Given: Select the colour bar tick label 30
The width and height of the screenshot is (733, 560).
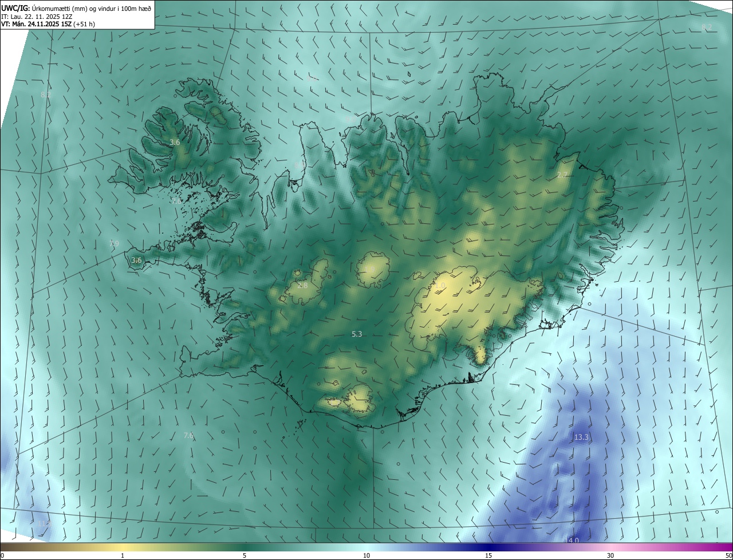Looking at the screenshot, I should pyautogui.click(x=610, y=555).
